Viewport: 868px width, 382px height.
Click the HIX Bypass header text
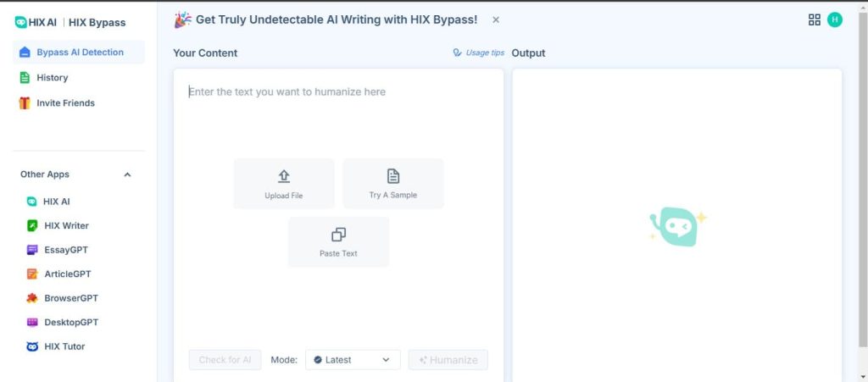pyautogui.click(x=97, y=23)
